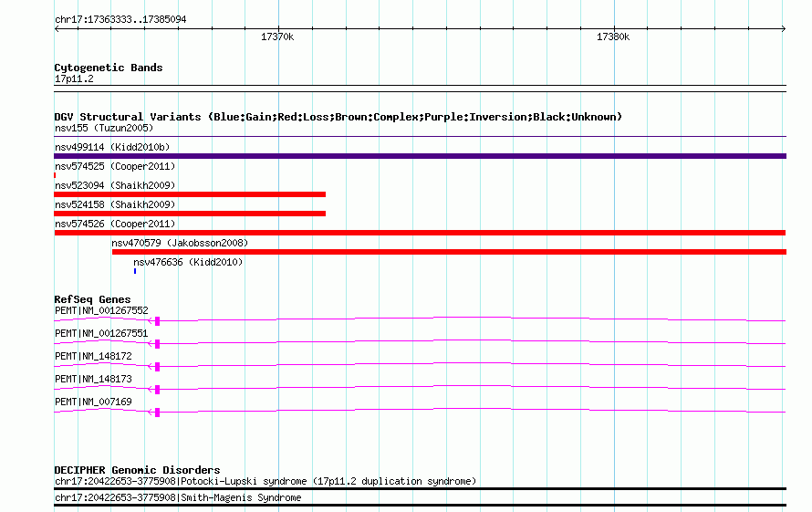The height and width of the screenshot is (512, 812).
Task: Click the black Smith-Magenis Syndrome region bar
Action: [x=420, y=506]
